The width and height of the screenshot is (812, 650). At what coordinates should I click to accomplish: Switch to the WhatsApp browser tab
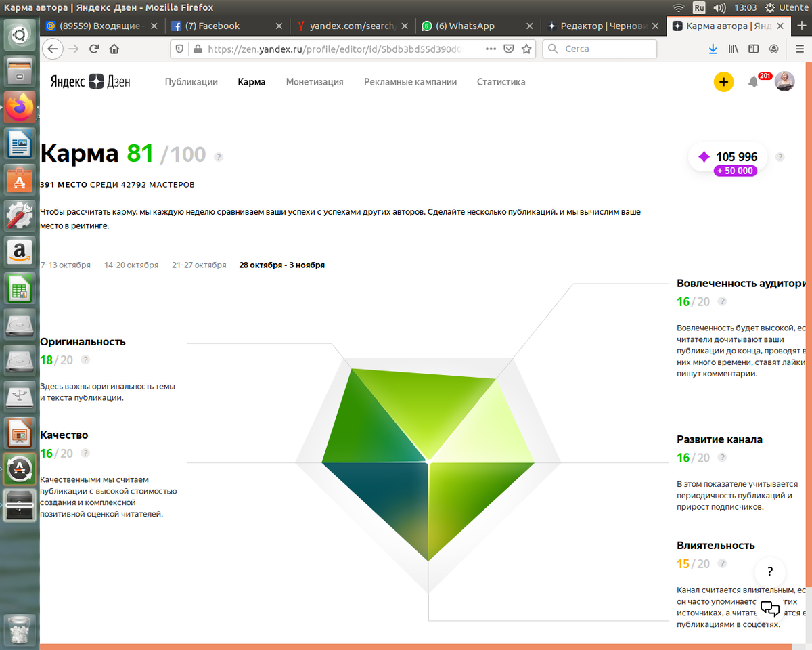479,26
